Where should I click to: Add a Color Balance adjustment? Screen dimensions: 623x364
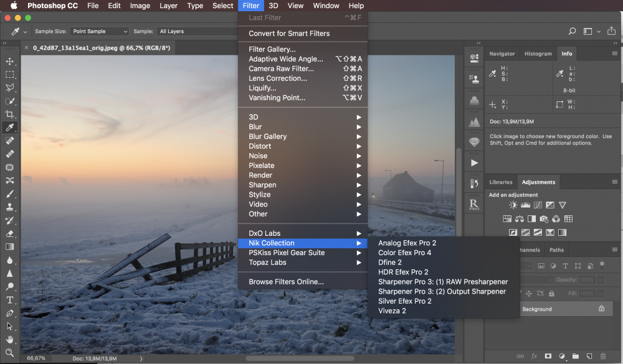(x=520, y=219)
